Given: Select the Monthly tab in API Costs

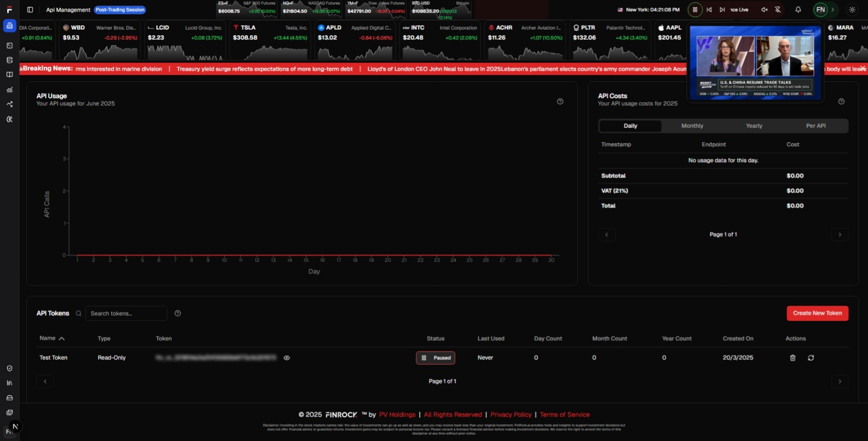Looking at the screenshot, I should [x=692, y=126].
